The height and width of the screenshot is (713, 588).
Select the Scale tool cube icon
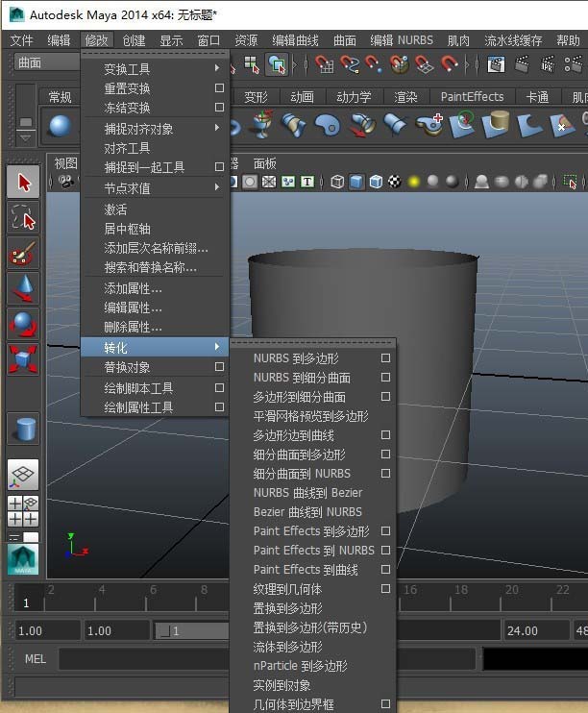(23, 359)
